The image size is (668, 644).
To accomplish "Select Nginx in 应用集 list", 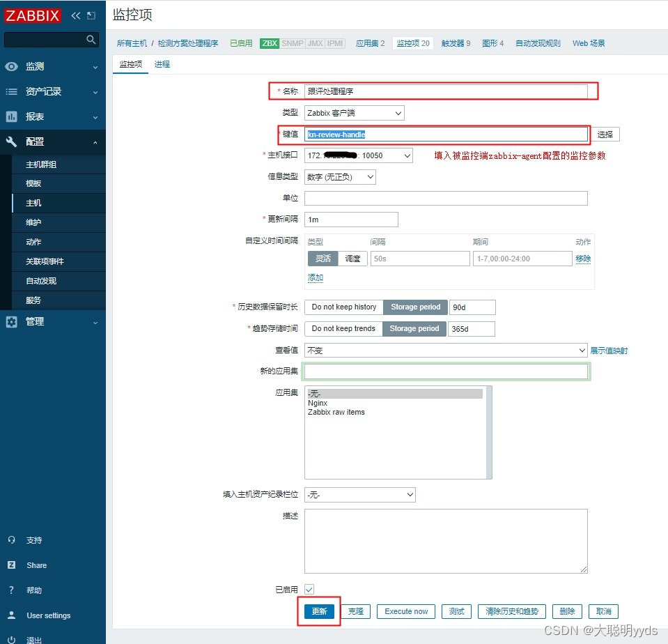I will coord(318,403).
